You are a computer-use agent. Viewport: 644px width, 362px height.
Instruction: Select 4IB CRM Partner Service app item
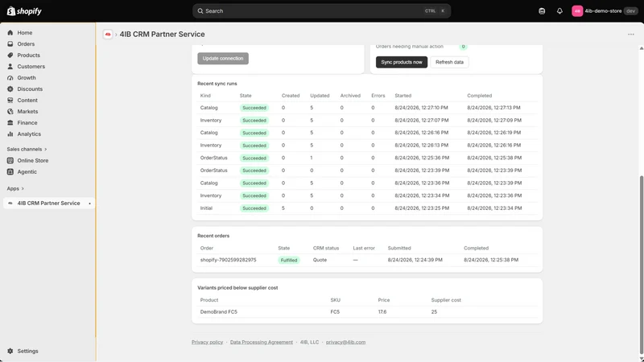[48, 204]
